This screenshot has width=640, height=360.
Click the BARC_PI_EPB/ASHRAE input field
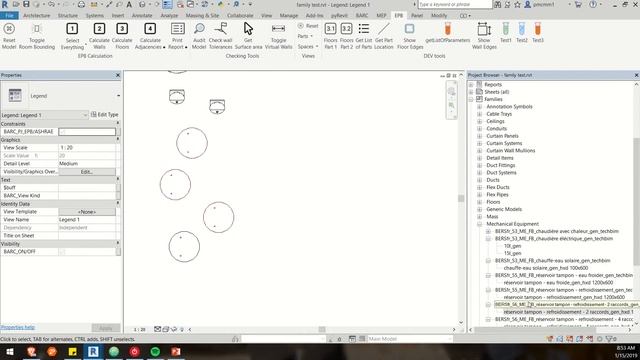click(x=87, y=132)
